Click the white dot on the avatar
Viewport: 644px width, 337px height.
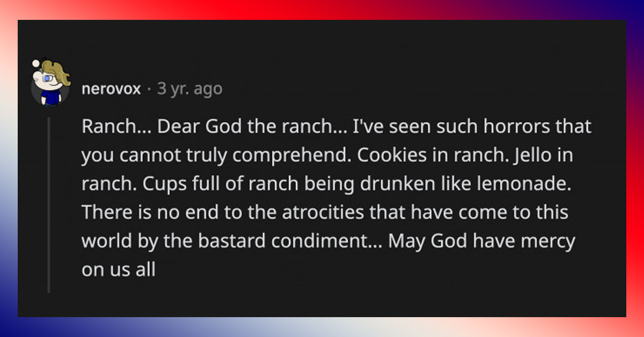tap(36, 63)
